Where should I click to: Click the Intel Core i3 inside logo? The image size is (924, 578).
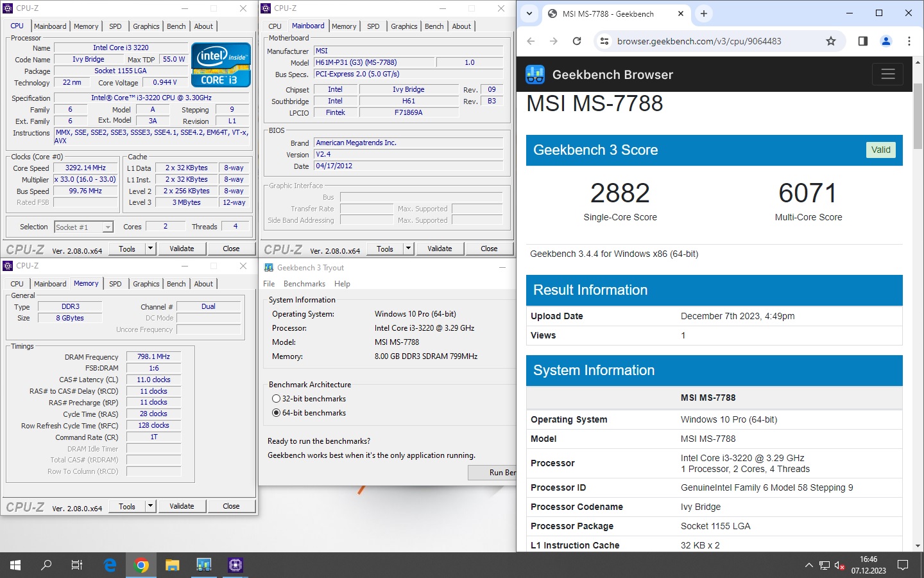(x=221, y=65)
